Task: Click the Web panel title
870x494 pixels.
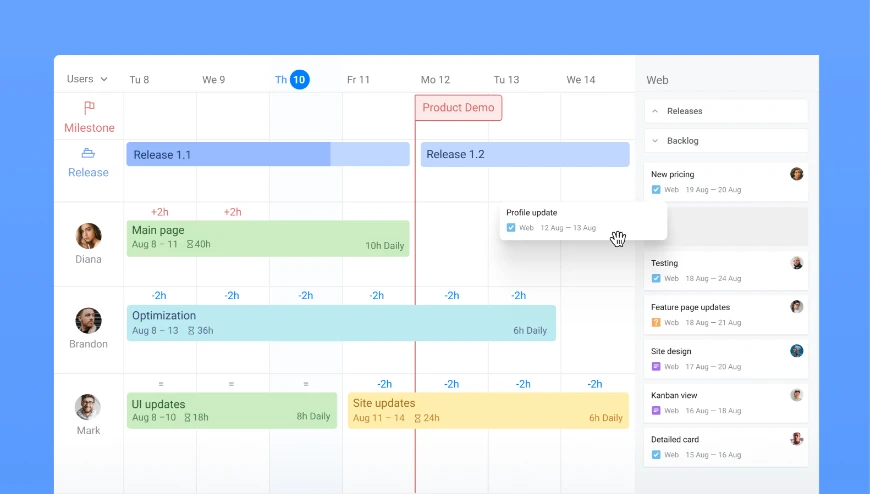Action: tap(657, 80)
